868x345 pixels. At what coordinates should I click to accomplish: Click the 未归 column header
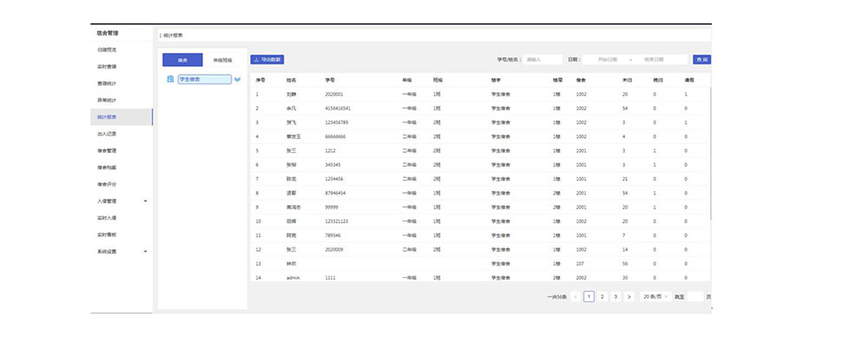tap(628, 81)
